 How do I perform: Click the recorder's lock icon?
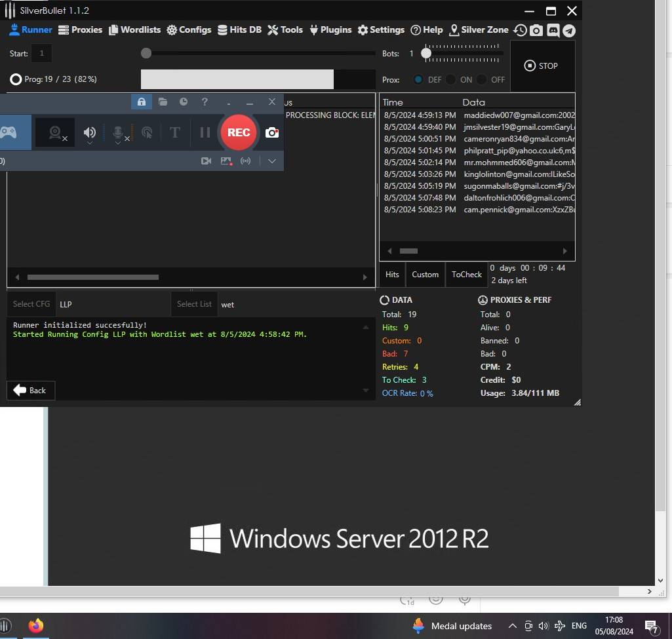coord(141,102)
